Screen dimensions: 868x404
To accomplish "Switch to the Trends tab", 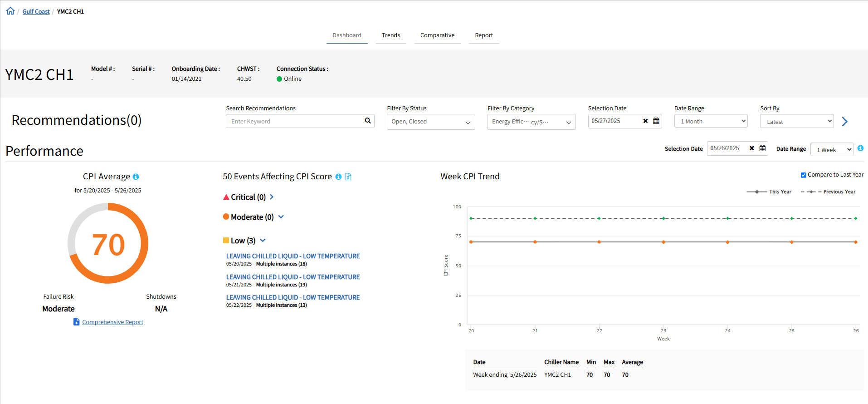I will coord(391,35).
